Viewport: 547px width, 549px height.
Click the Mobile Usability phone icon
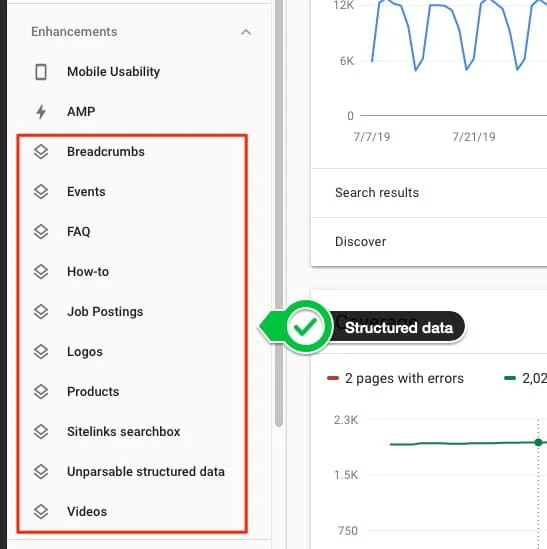(x=41, y=72)
